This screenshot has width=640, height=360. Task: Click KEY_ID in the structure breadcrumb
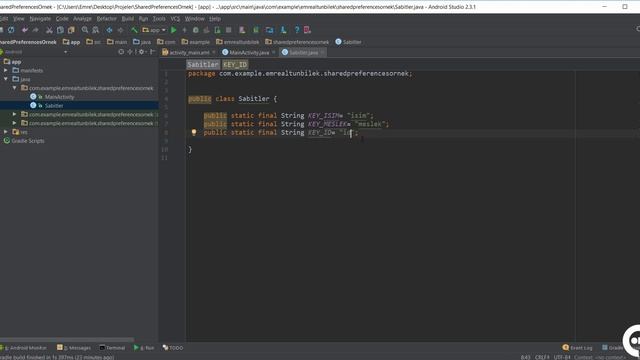click(235, 64)
